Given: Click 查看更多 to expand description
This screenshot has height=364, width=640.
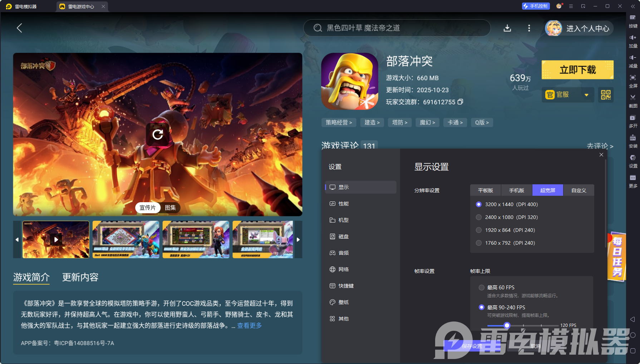Looking at the screenshot, I should [250, 325].
